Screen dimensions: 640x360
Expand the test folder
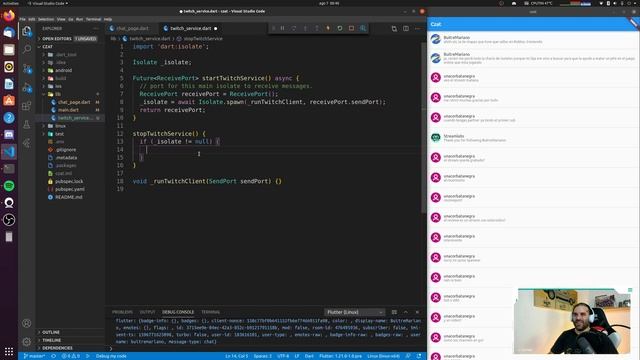[70, 134]
